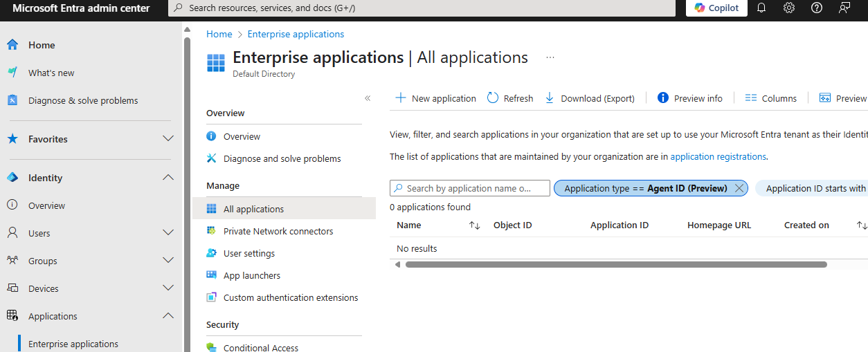Select All applications menu item
The image size is (868, 352).
[253, 209]
